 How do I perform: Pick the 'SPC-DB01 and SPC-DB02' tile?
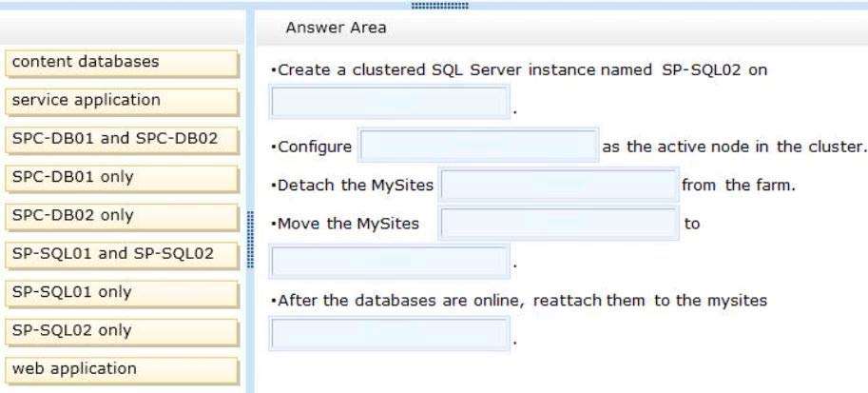(x=122, y=140)
